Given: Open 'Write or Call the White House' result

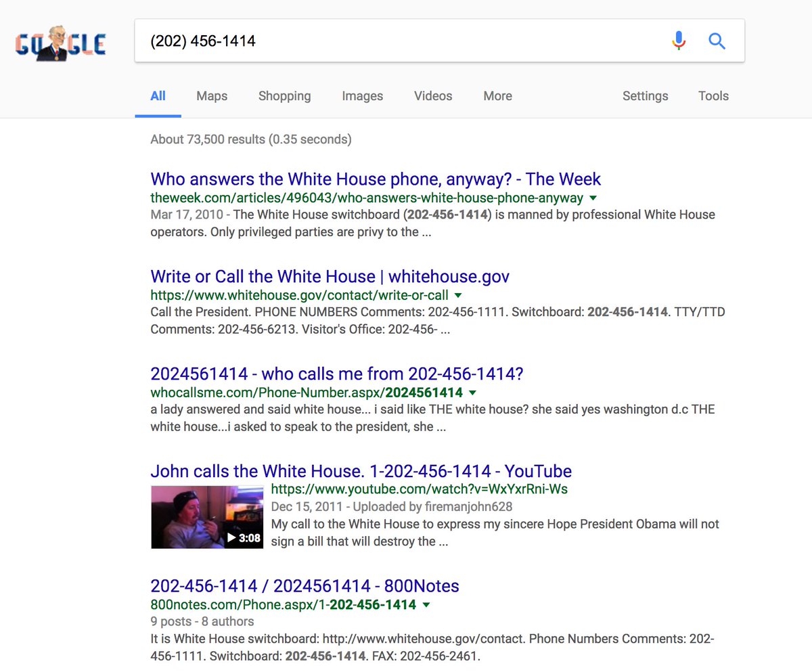Looking at the screenshot, I should [330, 277].
